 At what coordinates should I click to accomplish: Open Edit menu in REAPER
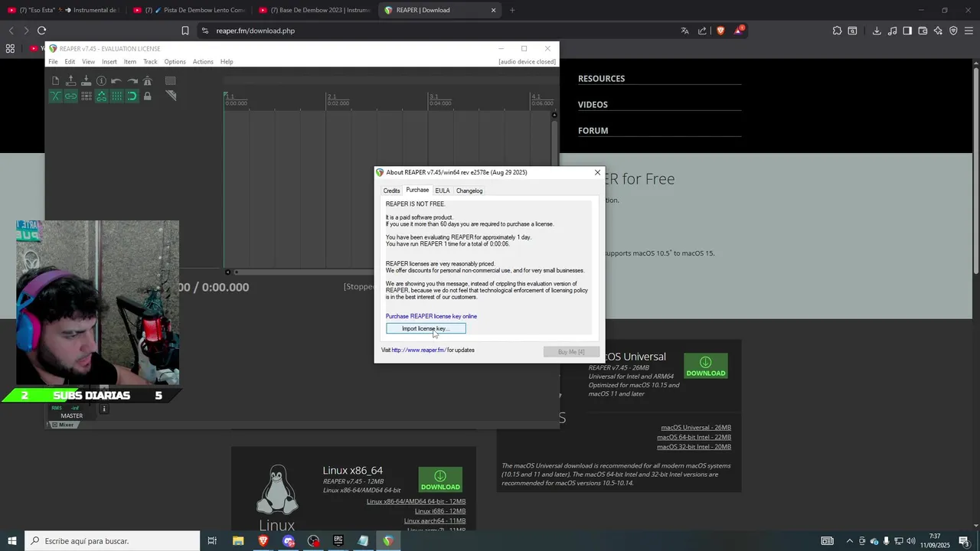[70, 61]
